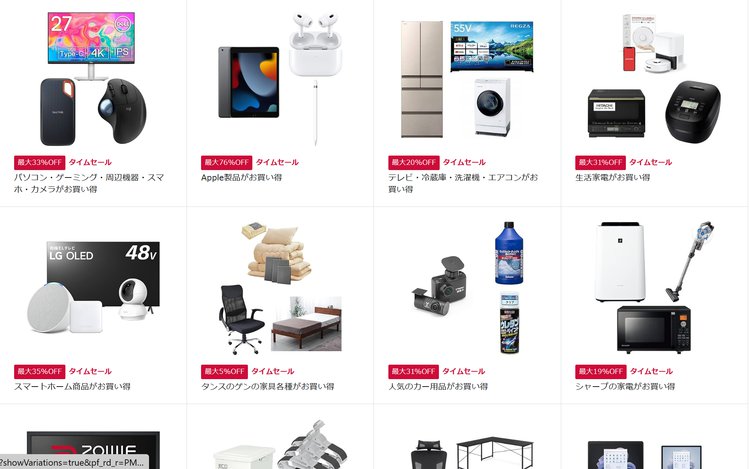Open the REGZA 55V television image

[x=492, y=46]
